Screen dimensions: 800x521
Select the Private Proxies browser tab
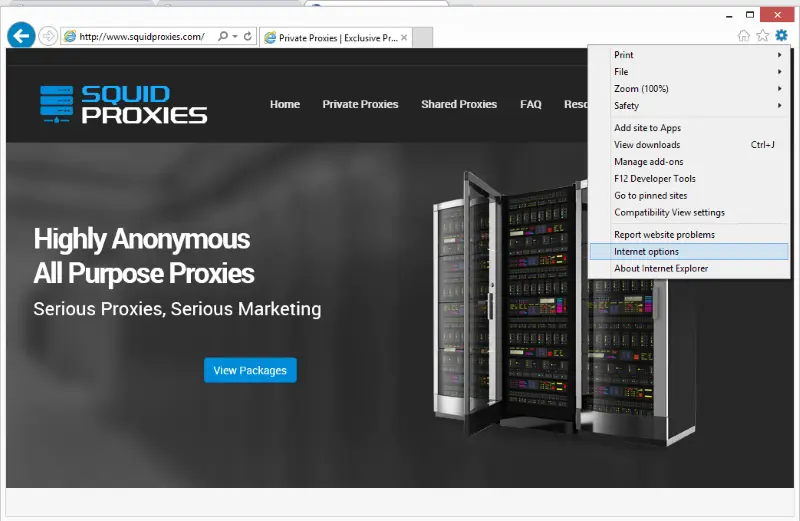(335, 37)
